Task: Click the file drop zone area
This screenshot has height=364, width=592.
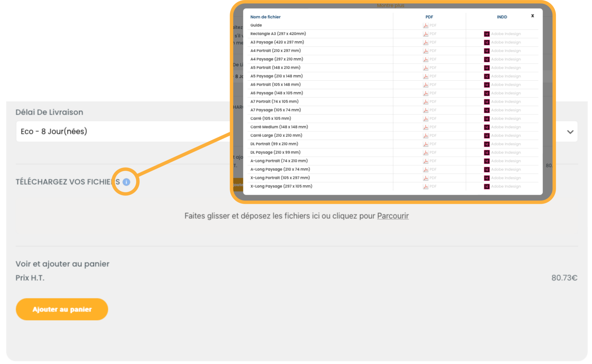Action: (x=297, y=216)
